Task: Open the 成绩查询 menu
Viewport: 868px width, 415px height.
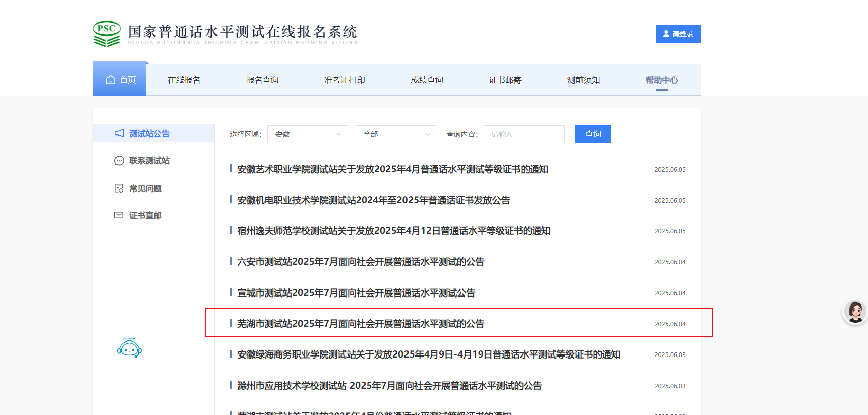Action: (427, 80)
